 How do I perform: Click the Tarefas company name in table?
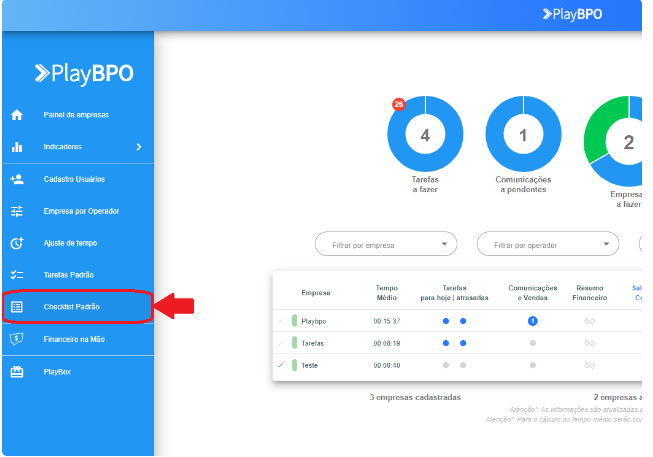click(x=312, y=343)
